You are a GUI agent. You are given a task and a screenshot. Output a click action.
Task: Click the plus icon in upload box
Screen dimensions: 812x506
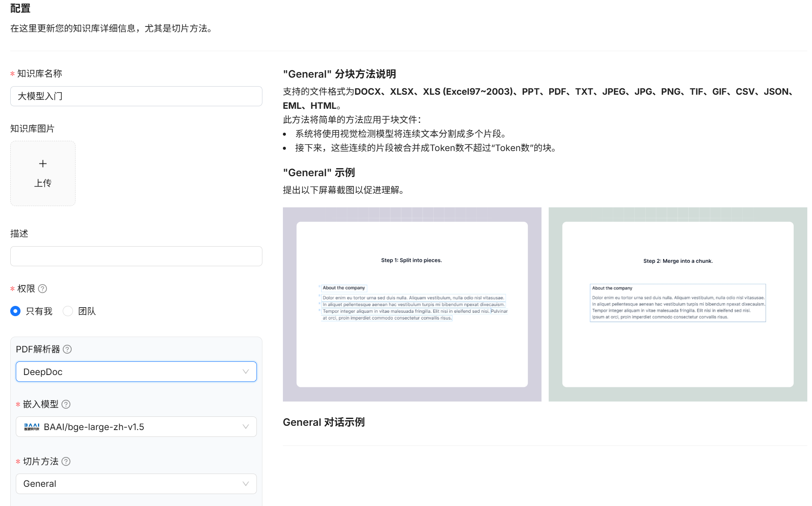(43, 164)
